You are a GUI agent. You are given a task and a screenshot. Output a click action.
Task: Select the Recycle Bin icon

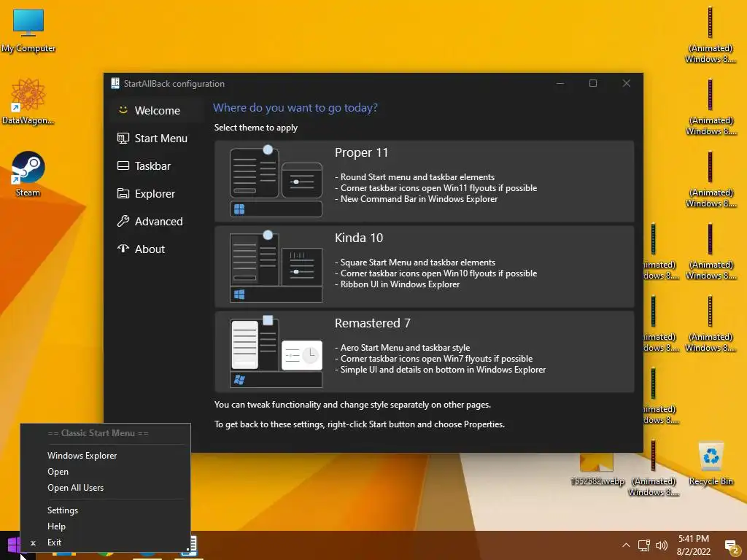(711, 463)
